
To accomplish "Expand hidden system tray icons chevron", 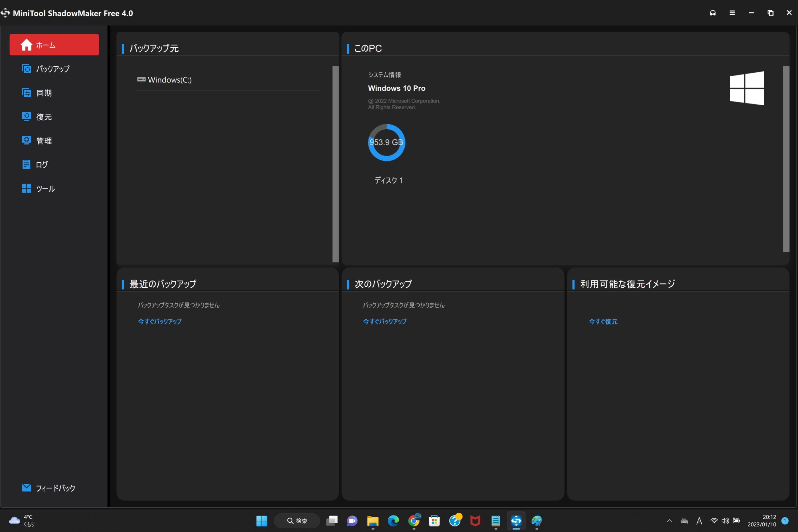I will (669, 520).
